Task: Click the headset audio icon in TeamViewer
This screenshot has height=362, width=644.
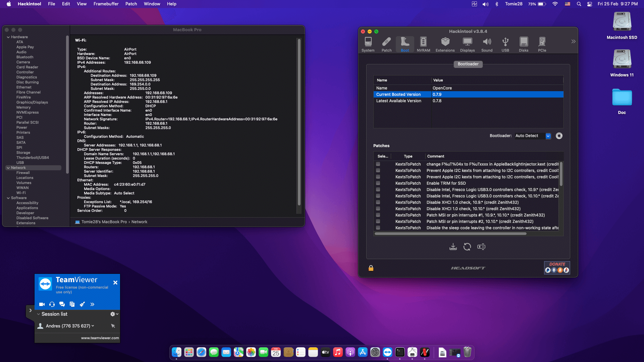Action: [52, 304]
